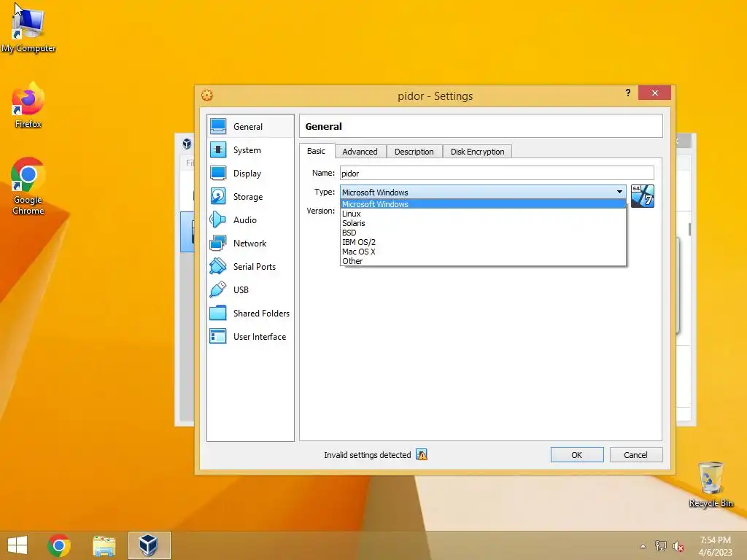Screen dimensions: 747x560
Task: Select the Display monitor icon
Action: point(218,173)
